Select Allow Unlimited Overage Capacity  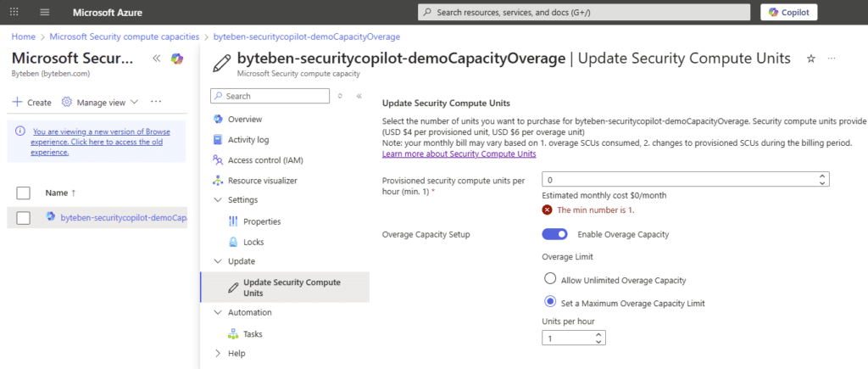[550, 279]
